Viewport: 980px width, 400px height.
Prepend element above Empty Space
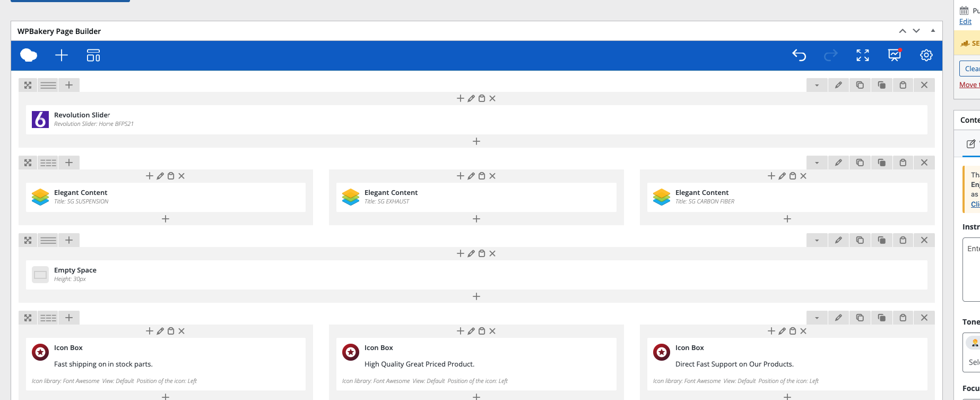point(461,253)
